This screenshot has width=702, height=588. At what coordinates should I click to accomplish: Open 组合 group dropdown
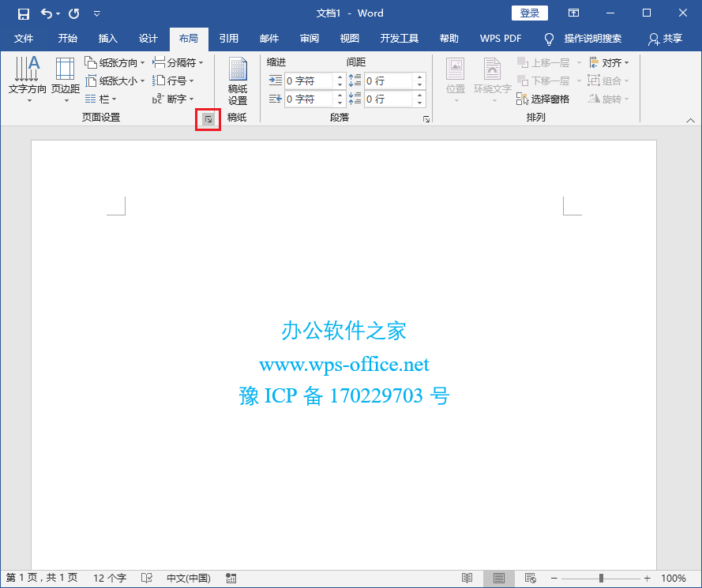(609, 81)
